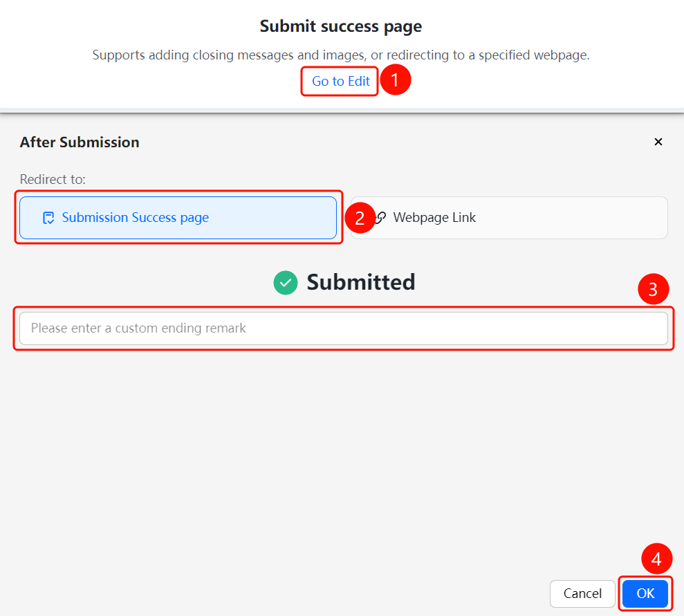Open the Go to Edit link
The image size is (684, 616).
point(341,81)
